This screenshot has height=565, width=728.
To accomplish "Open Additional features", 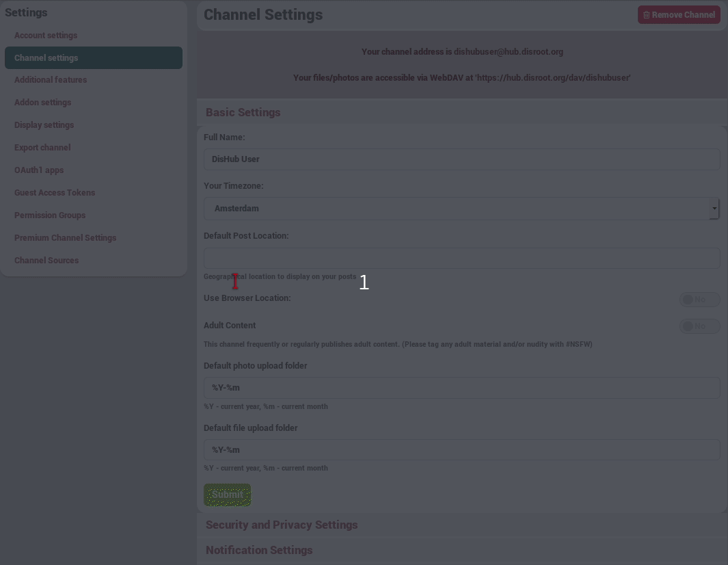I will (51, 79).
